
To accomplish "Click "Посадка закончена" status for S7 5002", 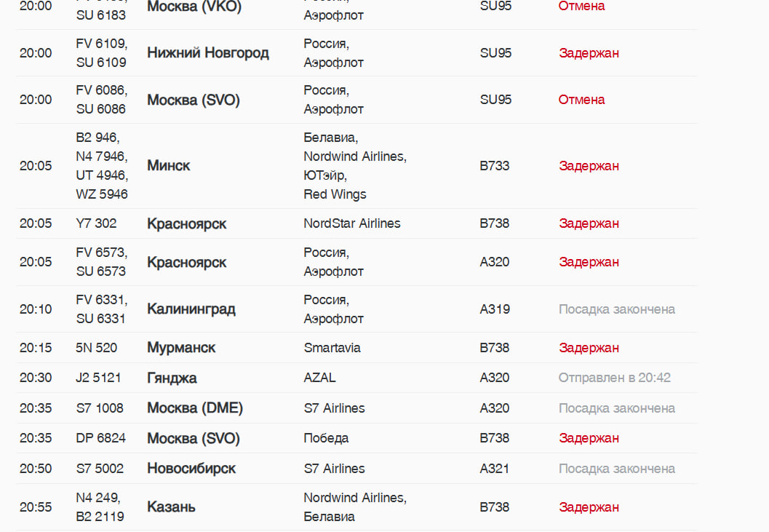I will (617, 469).
